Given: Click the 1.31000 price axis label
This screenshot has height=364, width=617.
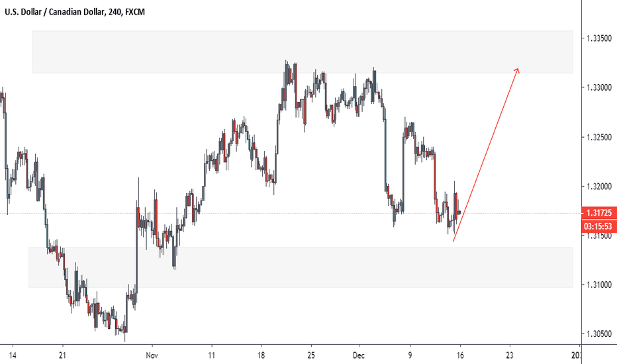Looking at the screenshot, I should (x=599, y=285).
